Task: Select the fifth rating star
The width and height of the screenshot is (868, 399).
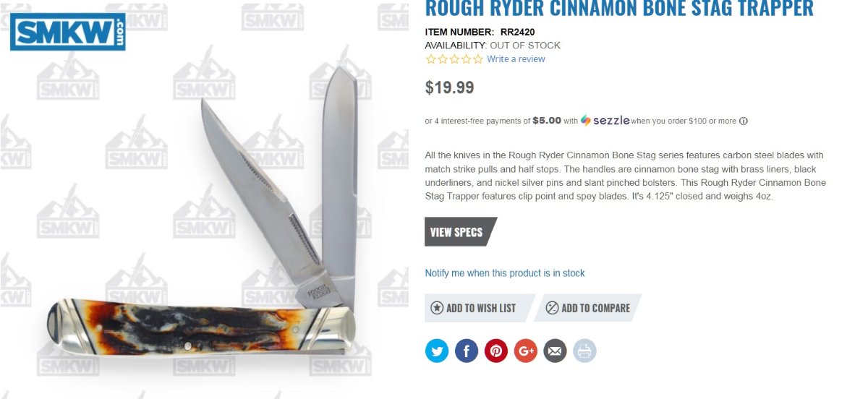Action: (477, 59)
